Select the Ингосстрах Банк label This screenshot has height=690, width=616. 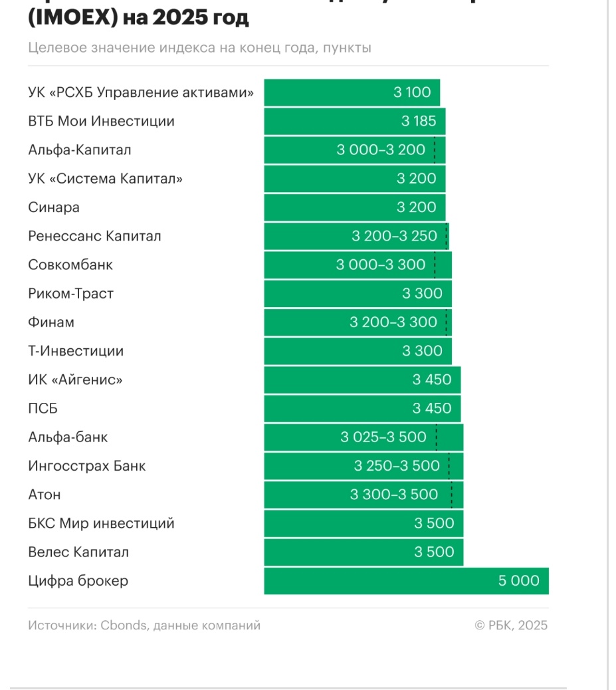(x=87, y=466)
